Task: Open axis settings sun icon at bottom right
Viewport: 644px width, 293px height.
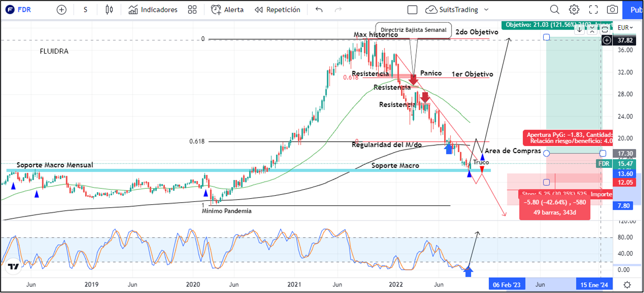Action: click(x=627, y=284)
